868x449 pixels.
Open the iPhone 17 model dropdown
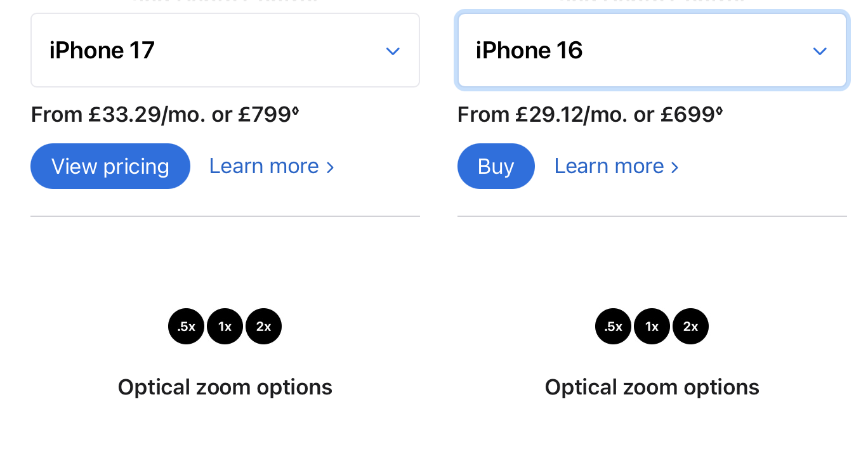point(225,50)
